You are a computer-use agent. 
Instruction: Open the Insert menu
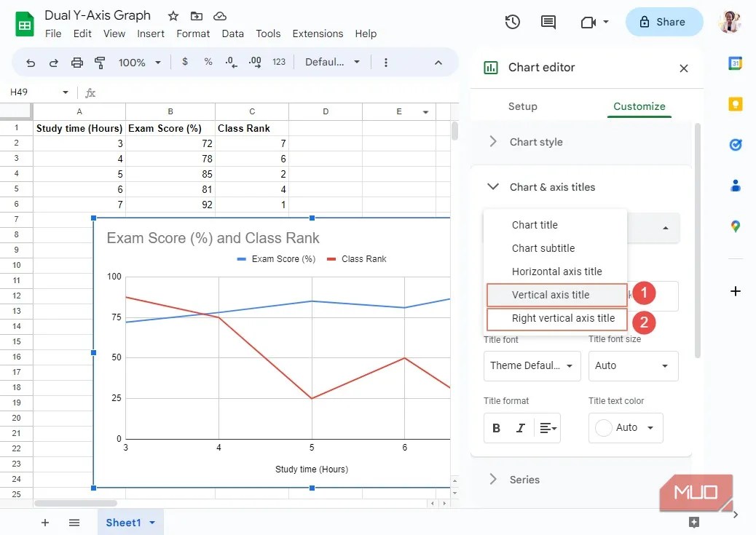151,33
